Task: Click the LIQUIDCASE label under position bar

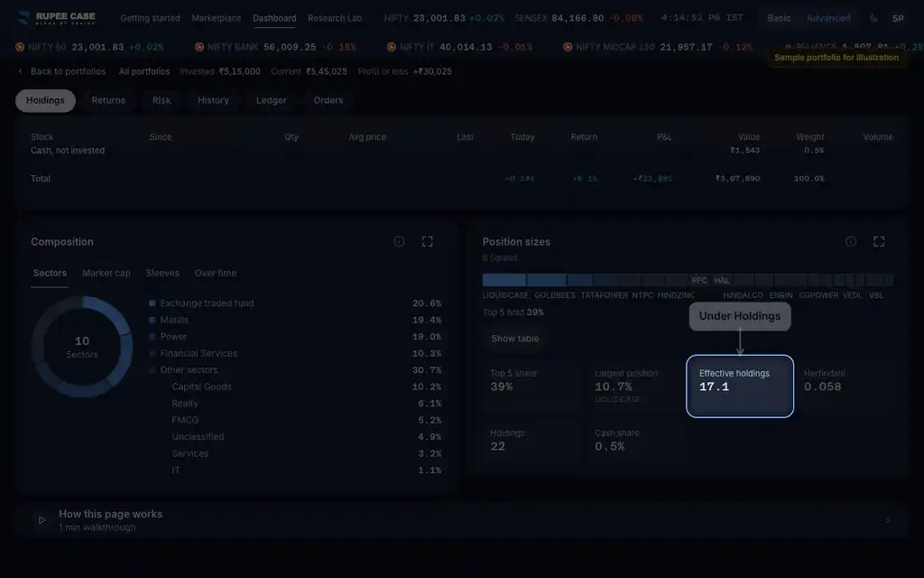Action: (x=505, y=295)
